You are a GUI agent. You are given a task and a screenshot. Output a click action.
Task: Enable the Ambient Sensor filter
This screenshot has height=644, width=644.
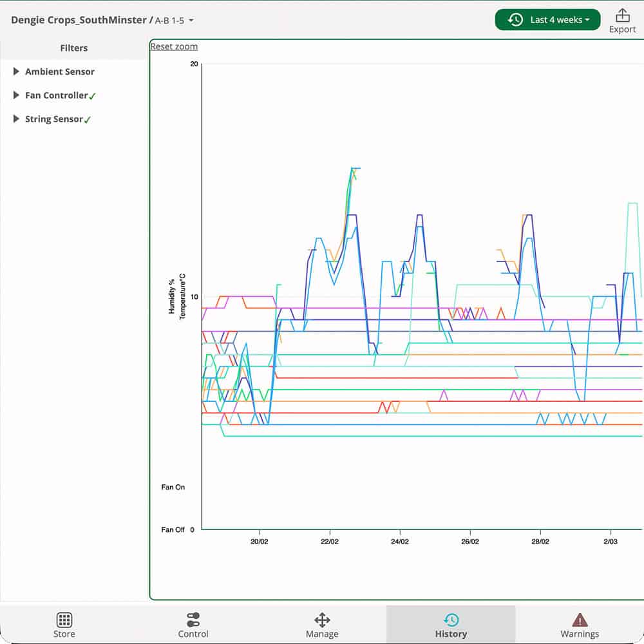click(x=60, y=71)
